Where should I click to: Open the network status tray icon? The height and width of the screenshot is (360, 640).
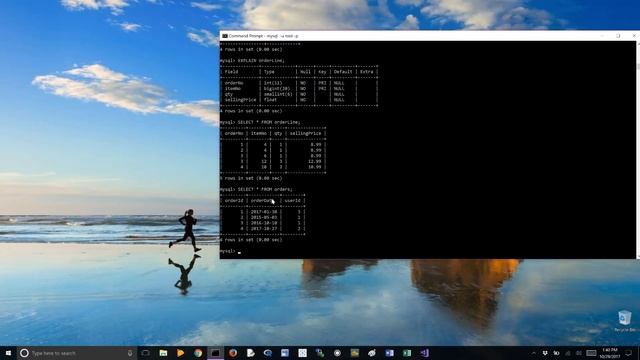pos(568,353)
